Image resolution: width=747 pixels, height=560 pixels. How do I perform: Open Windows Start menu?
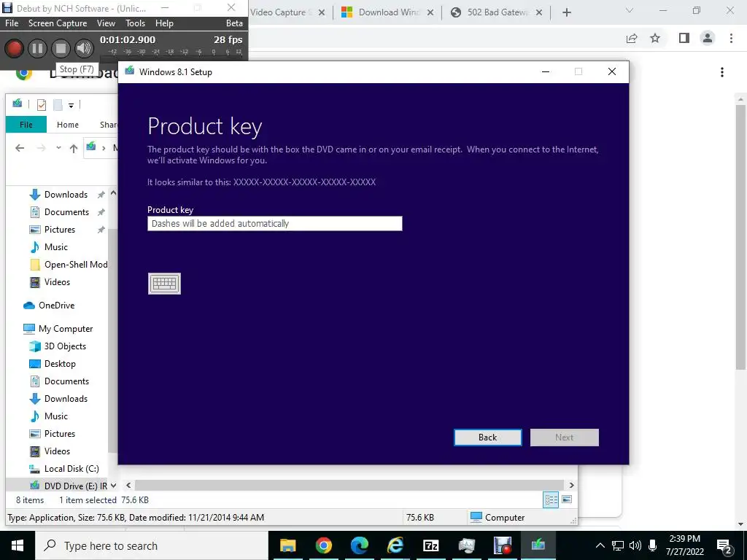[18, 545]
